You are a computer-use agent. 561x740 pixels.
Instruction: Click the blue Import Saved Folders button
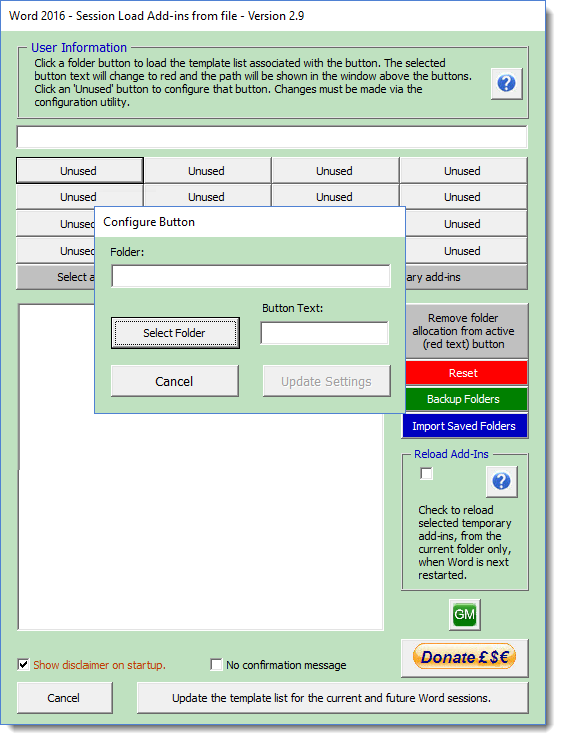pyautogui.click(x=465, y=426)
